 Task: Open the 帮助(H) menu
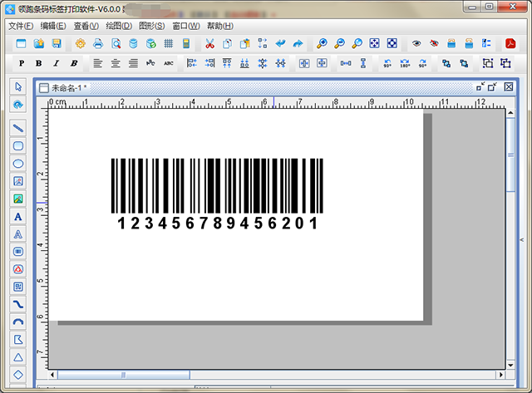point(220,26)
